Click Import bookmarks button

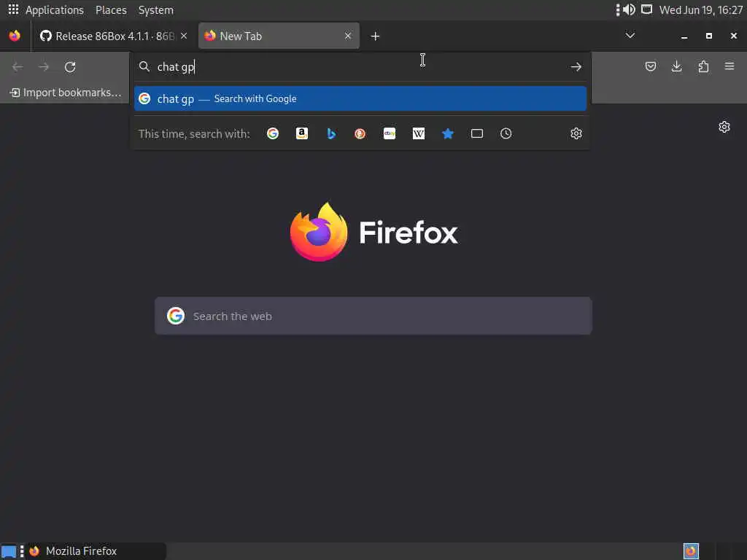coord(66,93)
